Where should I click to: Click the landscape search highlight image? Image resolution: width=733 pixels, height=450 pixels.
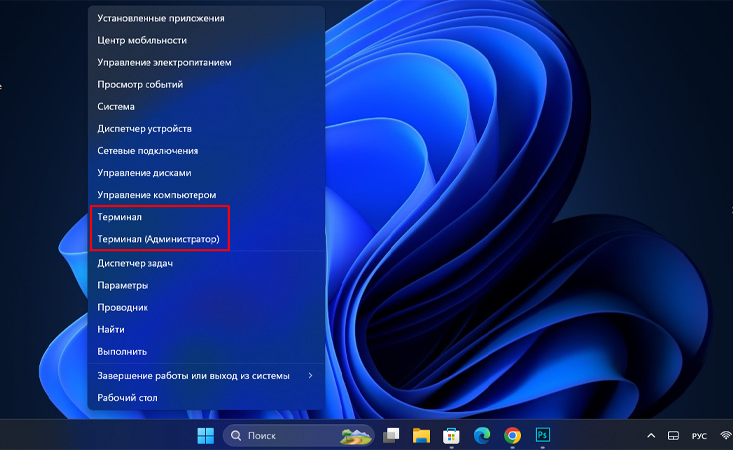356,436
